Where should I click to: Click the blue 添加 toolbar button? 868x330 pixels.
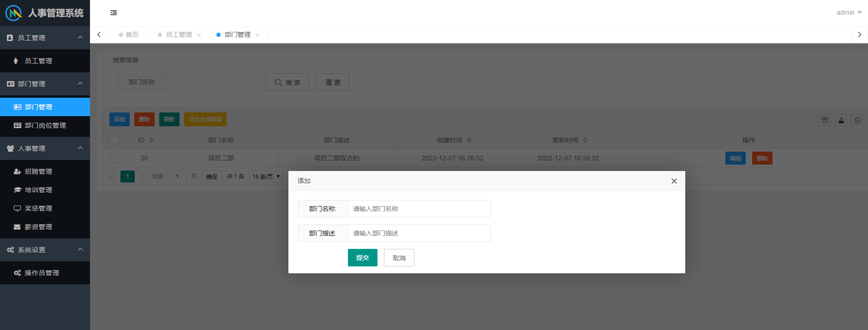coord(120,119)
